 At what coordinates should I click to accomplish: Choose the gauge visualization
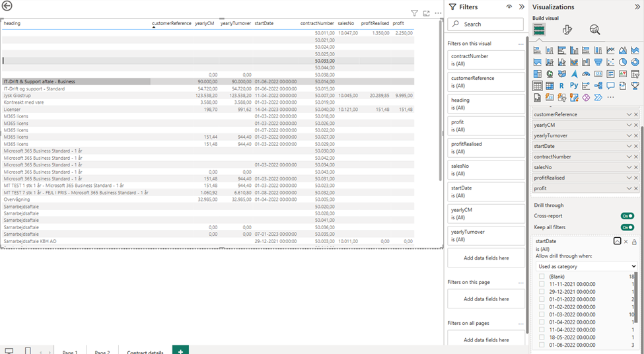pyautogui.click(x=586, y=74)
